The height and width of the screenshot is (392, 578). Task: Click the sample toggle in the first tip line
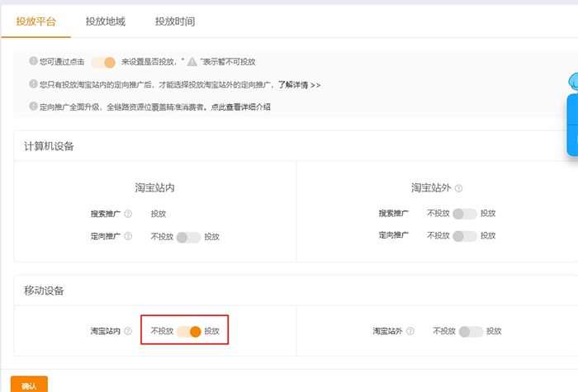point(103,62)
